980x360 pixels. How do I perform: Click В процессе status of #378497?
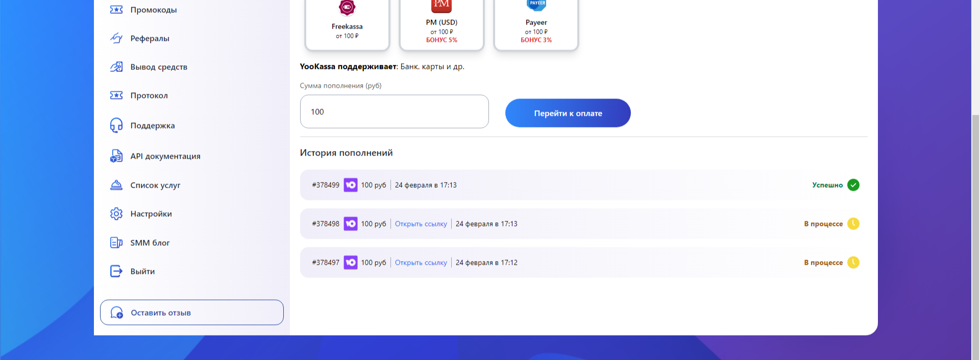point(823,263)
